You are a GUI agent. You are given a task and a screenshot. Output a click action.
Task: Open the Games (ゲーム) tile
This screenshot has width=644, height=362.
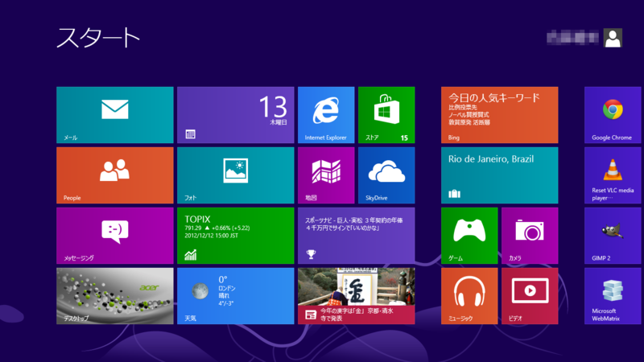pos(469,236)
